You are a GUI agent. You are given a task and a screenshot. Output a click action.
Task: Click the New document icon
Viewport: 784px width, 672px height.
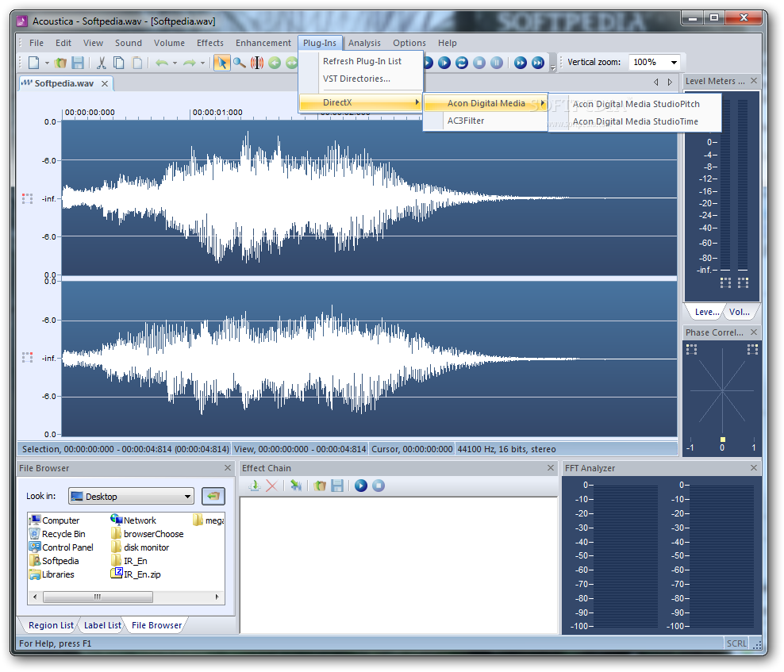click(33, 63)
